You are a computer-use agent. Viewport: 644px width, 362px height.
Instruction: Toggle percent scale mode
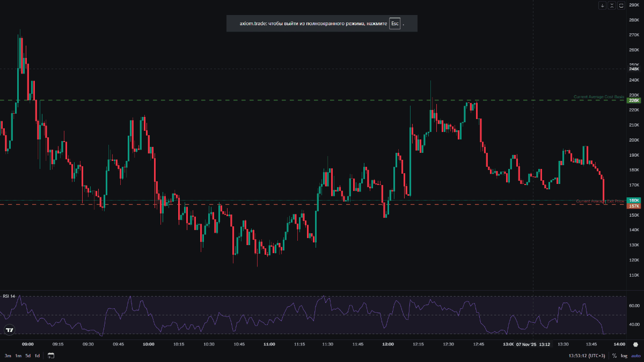[x=614, y=356]
